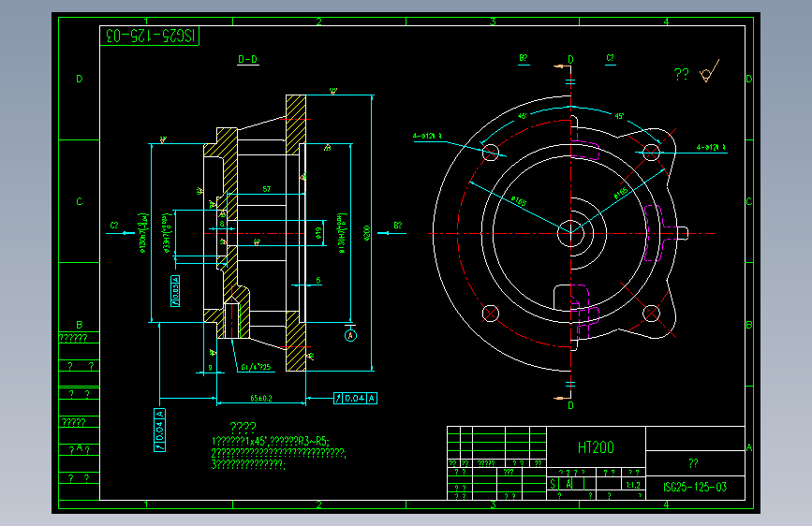Click the HT200 material text in title block

(x=596, y=447)
